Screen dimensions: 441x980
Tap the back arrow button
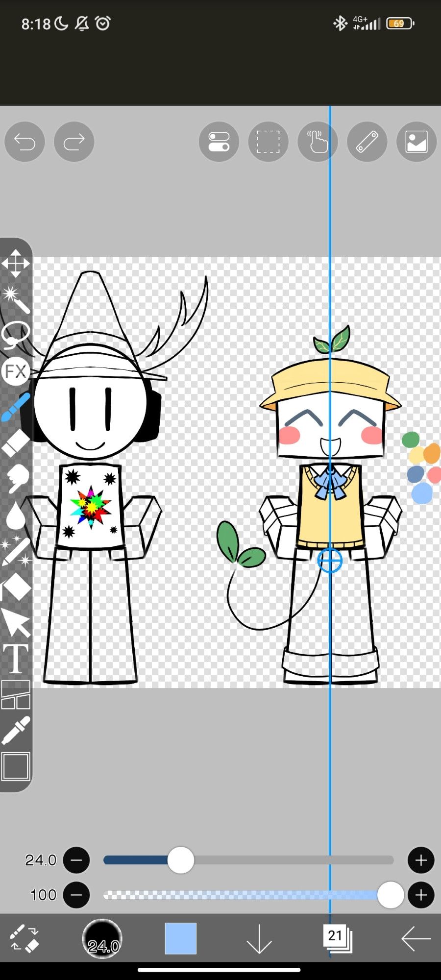416,939
